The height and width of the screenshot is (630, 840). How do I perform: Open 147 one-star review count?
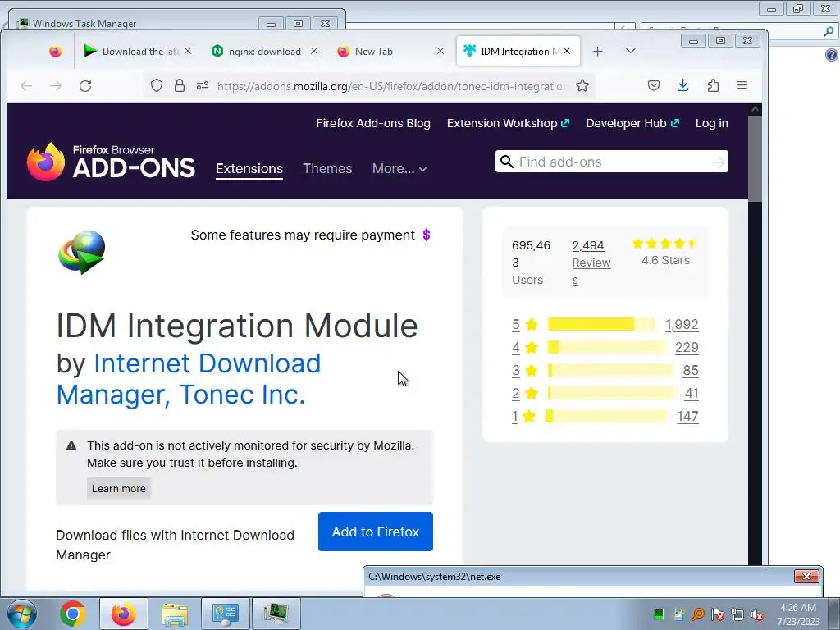pyautogui.click(x=687, y=416)
